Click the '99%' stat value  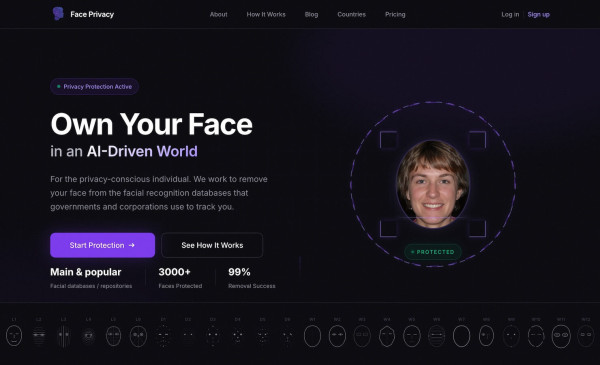[x=239, y=272]
